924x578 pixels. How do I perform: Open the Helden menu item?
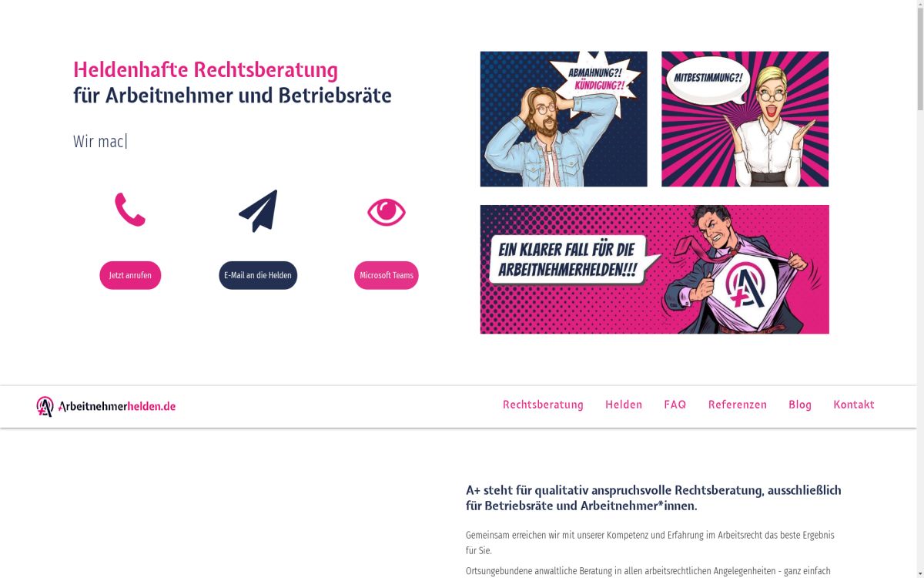(624, 405)
